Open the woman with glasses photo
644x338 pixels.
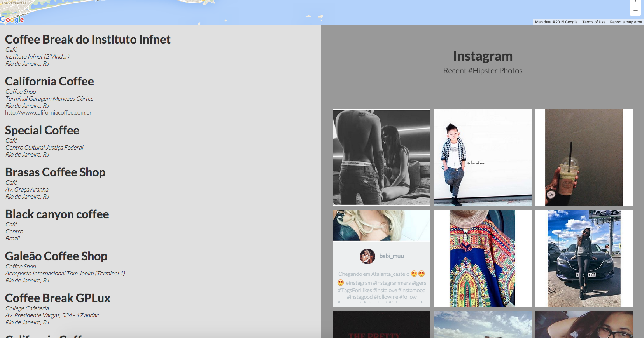tap(584, 324)
